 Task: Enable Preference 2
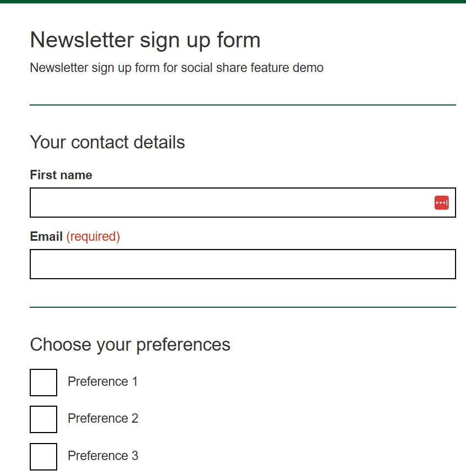(43, 419)
